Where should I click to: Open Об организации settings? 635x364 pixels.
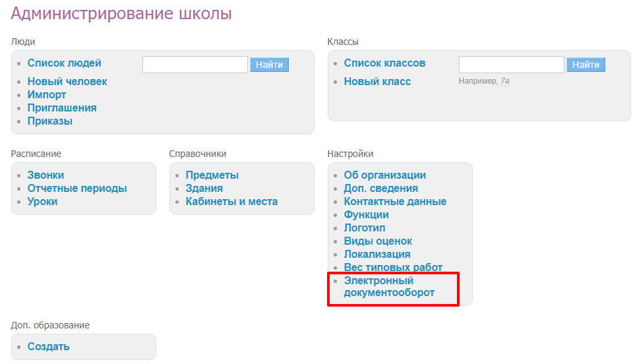click(384, 175)
